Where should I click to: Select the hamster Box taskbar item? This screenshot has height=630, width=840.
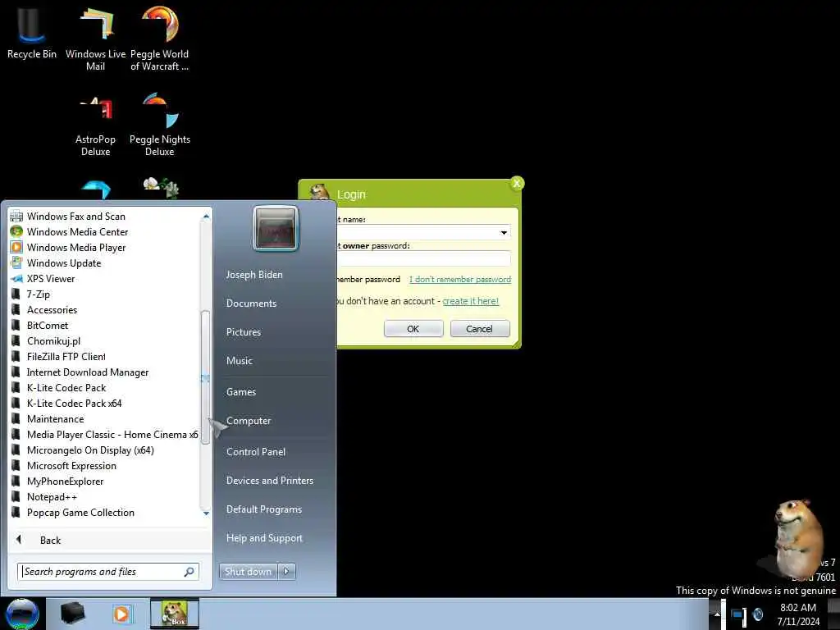(174, 614)
